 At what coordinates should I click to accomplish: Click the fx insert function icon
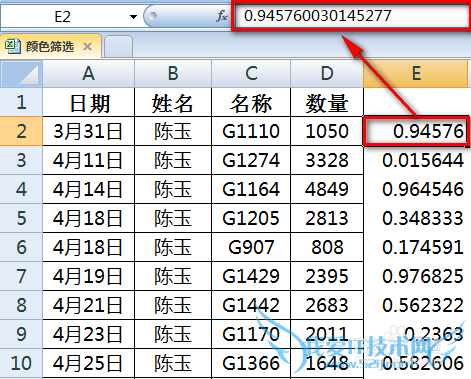click(x=222, y=16)
